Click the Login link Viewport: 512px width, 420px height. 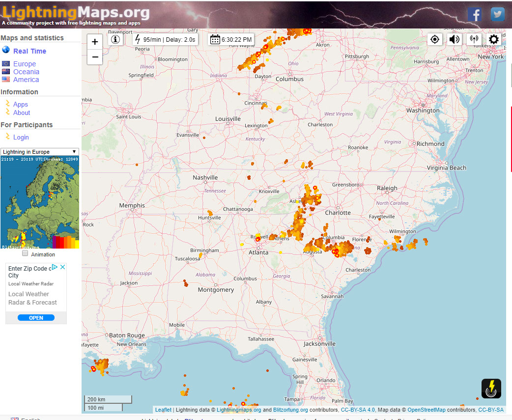pos(21,138)
